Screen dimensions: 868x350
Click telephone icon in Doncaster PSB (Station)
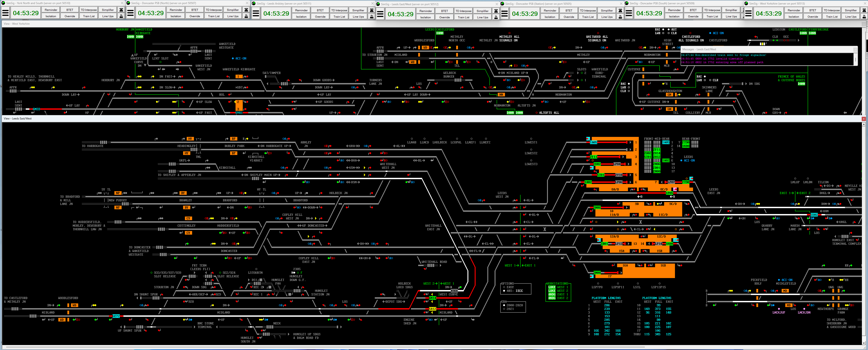tap(620, 10)
